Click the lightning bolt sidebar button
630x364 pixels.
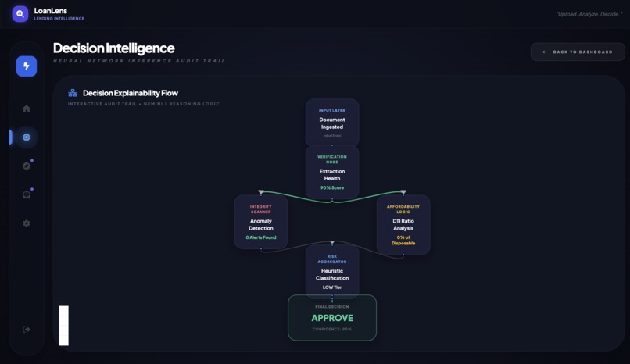click(x=27, y=66)
